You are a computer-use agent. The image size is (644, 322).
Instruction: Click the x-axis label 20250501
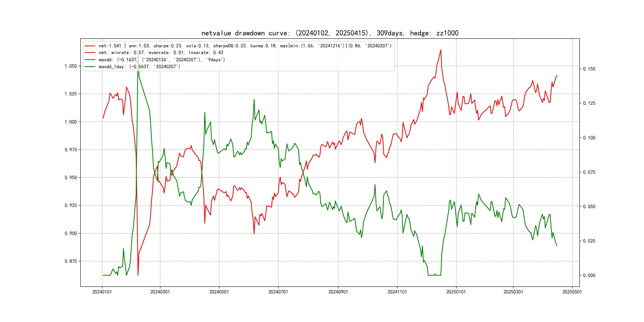[x=572, y=292]
